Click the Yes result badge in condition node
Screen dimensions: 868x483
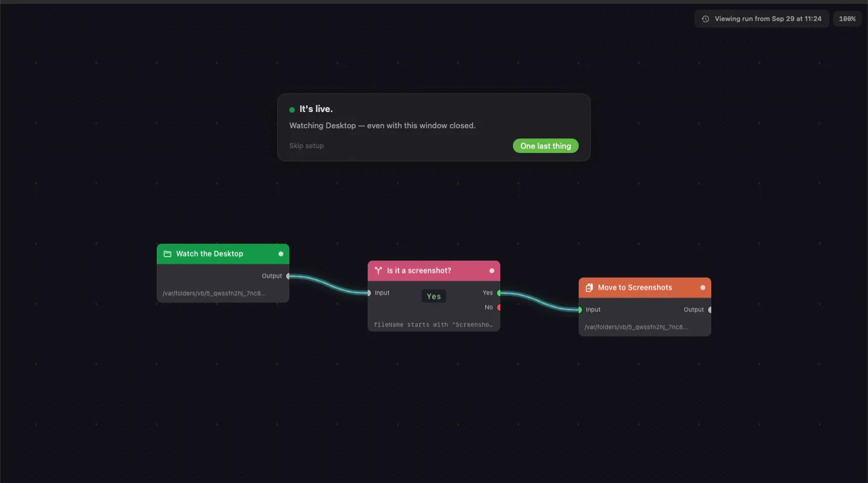[434, 296]
